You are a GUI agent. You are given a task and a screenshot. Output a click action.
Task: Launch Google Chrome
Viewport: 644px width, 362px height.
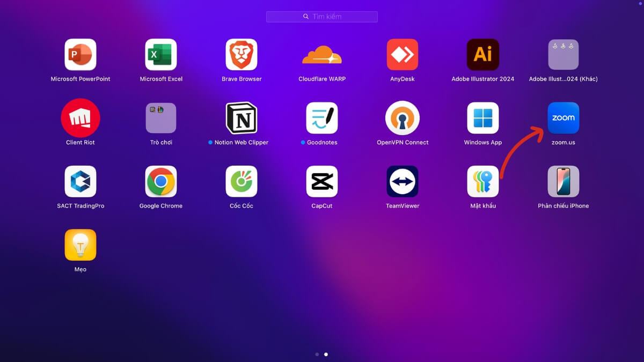tap(161, 182)
